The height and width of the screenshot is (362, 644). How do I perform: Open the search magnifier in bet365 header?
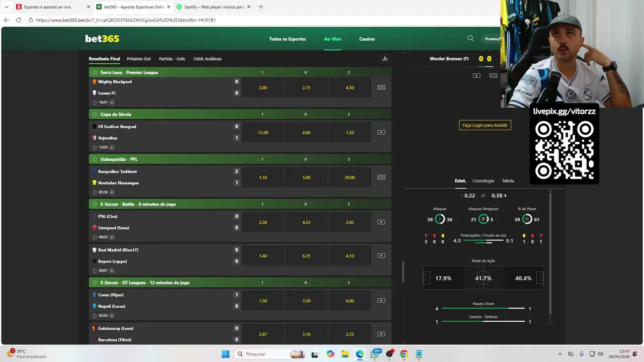point(470,38)
